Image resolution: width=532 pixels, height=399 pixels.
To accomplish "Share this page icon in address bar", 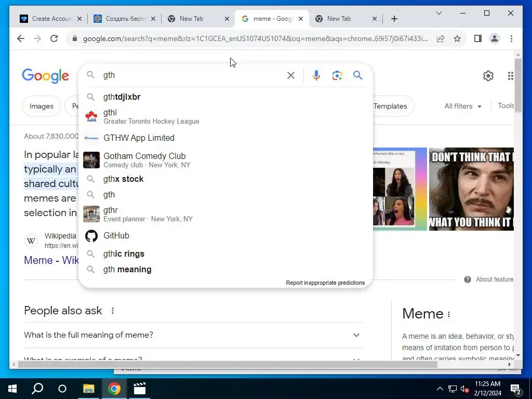I will (441, 38).
